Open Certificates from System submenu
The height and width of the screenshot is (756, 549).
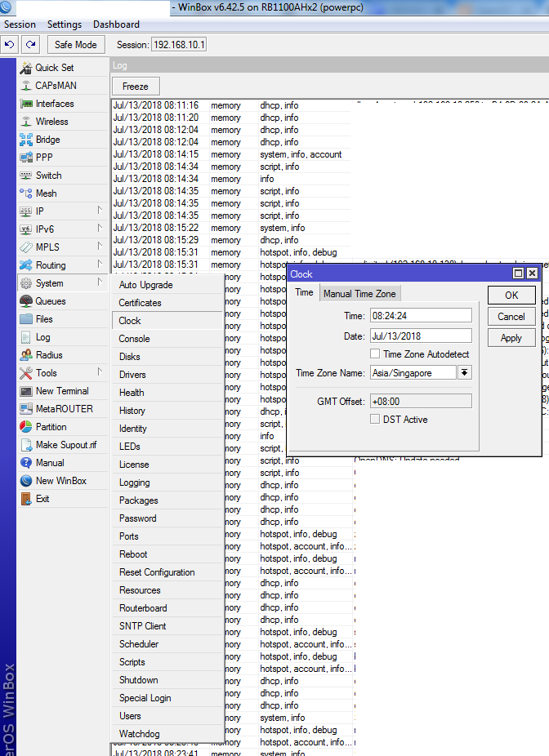(x=167, y=303)
